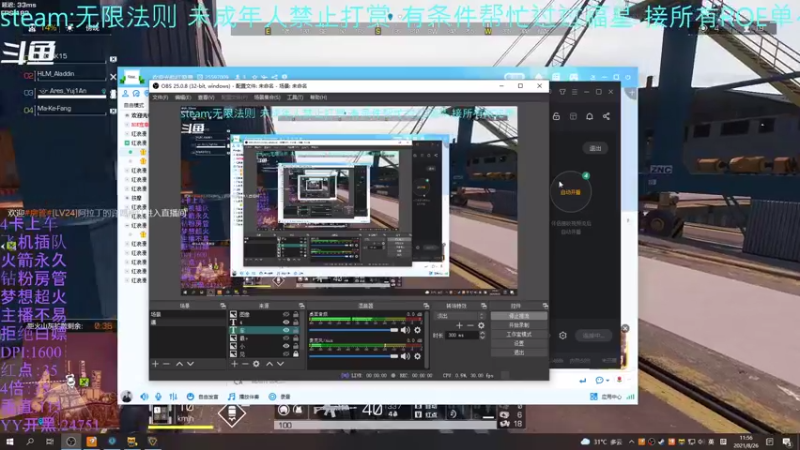Move scene up in Scenes panel
This screenshot has width=800, height=450.
point(179,364)
